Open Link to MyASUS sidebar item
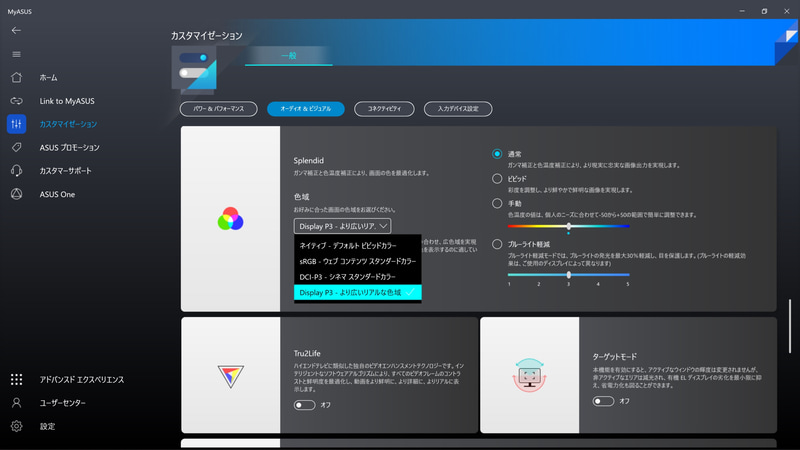800x450 pixels. pos(67,101)
